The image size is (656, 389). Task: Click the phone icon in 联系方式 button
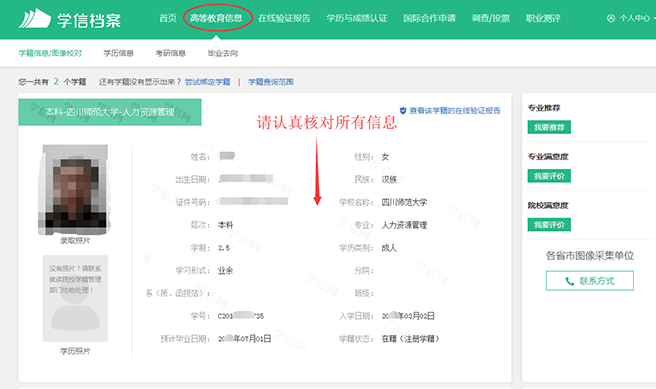569,281
